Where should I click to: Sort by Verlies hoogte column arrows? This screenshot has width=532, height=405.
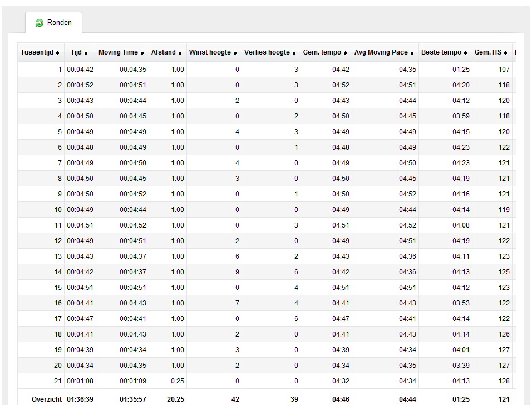pyautogui.click(x=294, y=53)
